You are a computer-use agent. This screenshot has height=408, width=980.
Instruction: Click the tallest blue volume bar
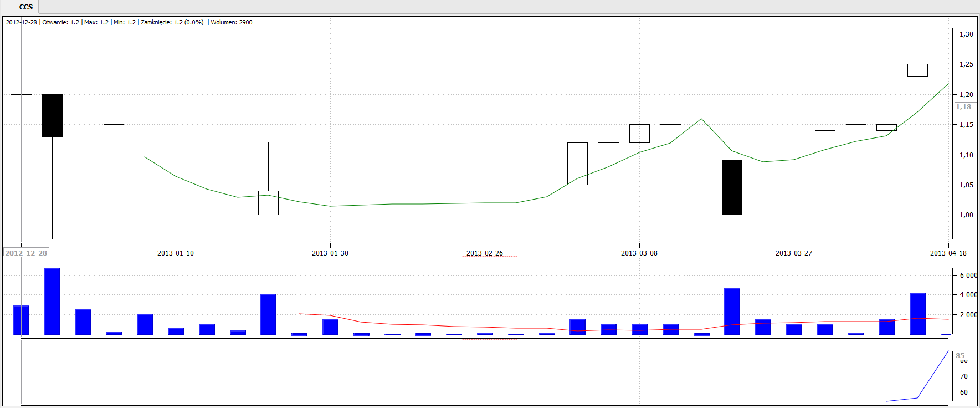click(x=53, y=301)
